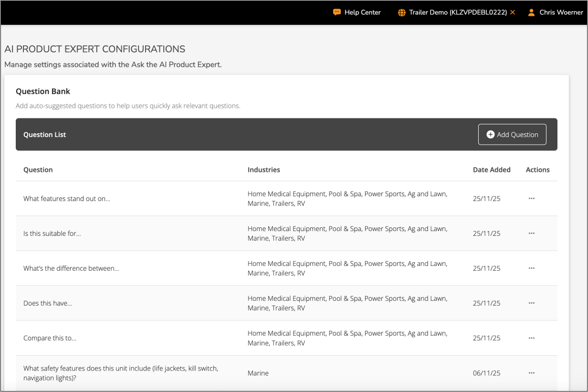Close the Trailer Demo account selection

pos(513,12)
